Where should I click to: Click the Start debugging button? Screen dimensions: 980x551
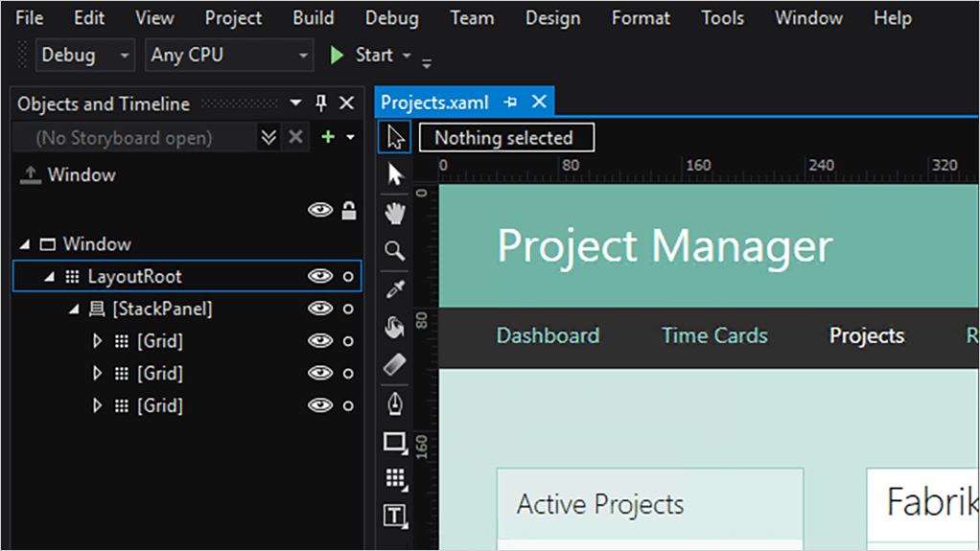tap(362, 56)
